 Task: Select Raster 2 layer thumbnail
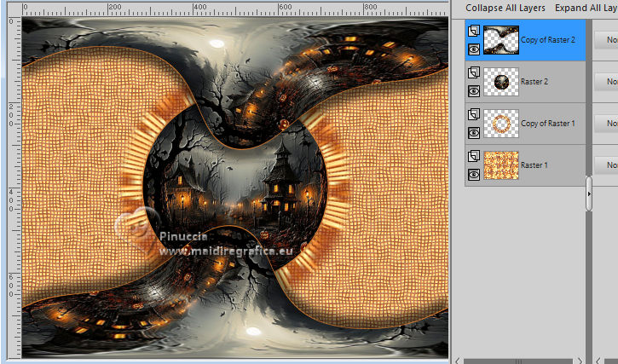[x=501, y=82]
